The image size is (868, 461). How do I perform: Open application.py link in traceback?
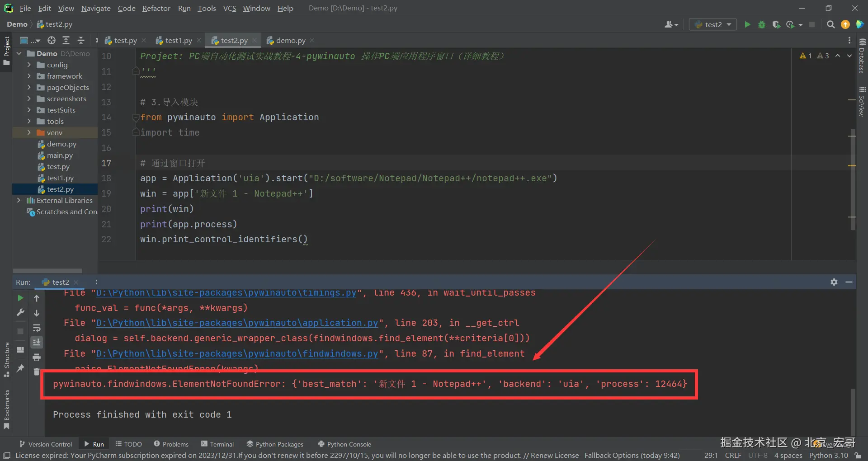[x=237, y=323]
